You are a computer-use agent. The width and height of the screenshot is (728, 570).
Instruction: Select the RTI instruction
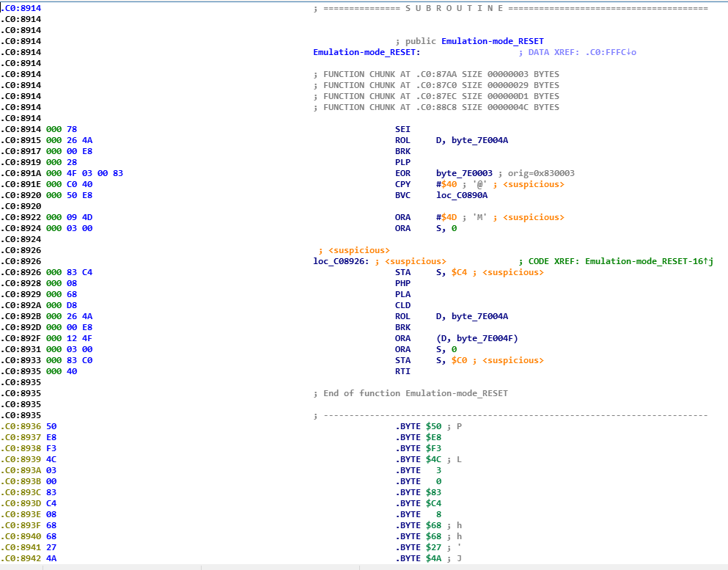pos(402,371)
